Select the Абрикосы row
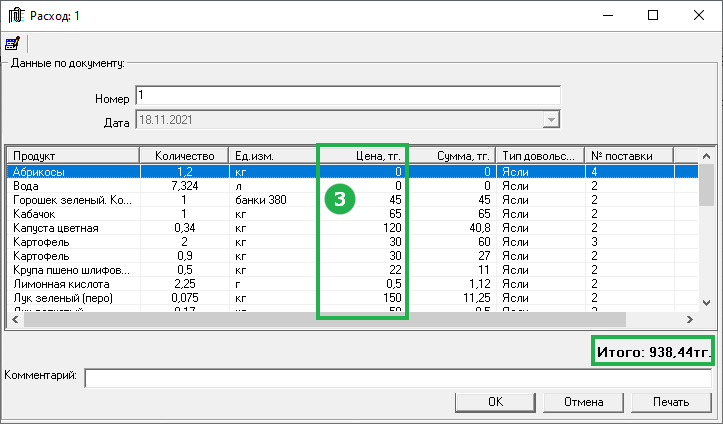This screenshot has height=424, width=723. point(353,171)
